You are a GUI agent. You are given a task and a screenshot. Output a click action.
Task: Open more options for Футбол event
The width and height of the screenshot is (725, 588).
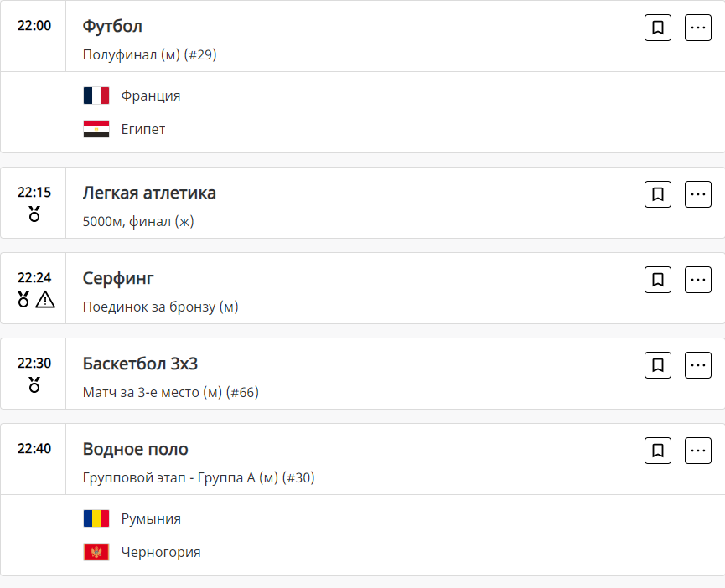698,28
